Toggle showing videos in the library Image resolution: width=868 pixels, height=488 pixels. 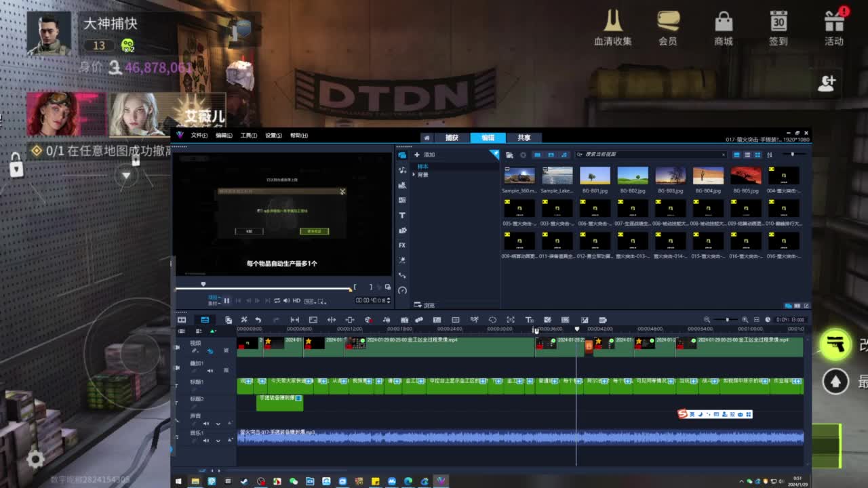(x=537, y=155)
